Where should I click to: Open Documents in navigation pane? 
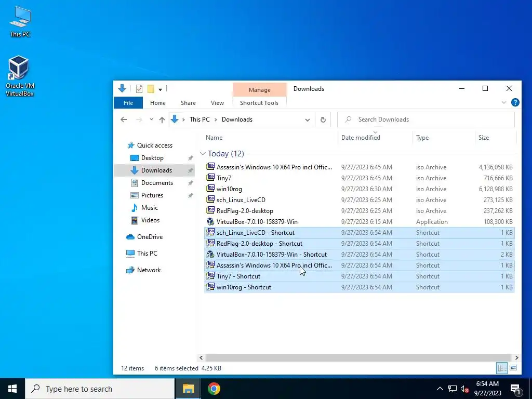tap(157, 183)
